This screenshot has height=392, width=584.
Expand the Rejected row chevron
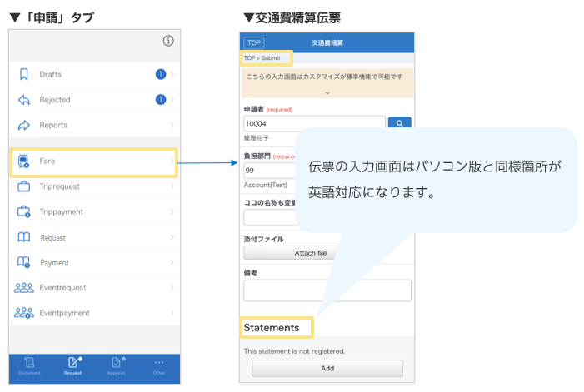tap(172, 99)
